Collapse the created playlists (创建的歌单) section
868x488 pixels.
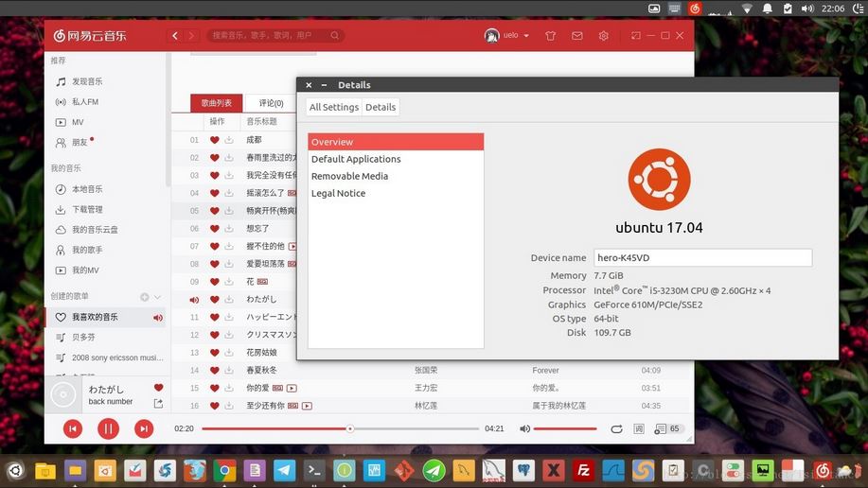click(158, 297)
